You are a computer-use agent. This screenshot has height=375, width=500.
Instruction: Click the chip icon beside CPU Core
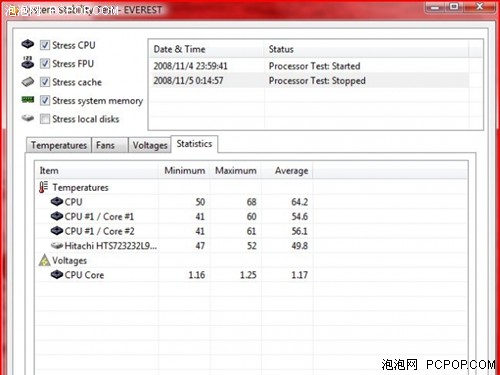point(57,275)
